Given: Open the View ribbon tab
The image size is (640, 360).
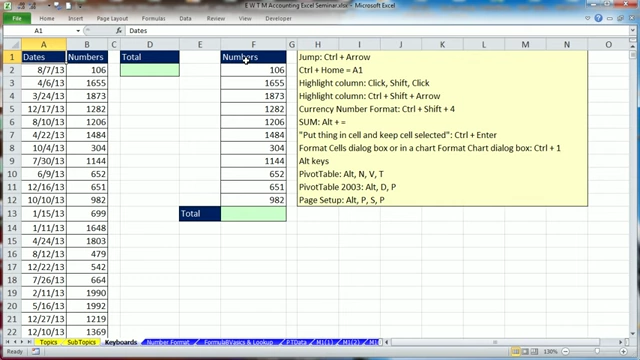Looking at the screenshot, I should tap(245, 18).
